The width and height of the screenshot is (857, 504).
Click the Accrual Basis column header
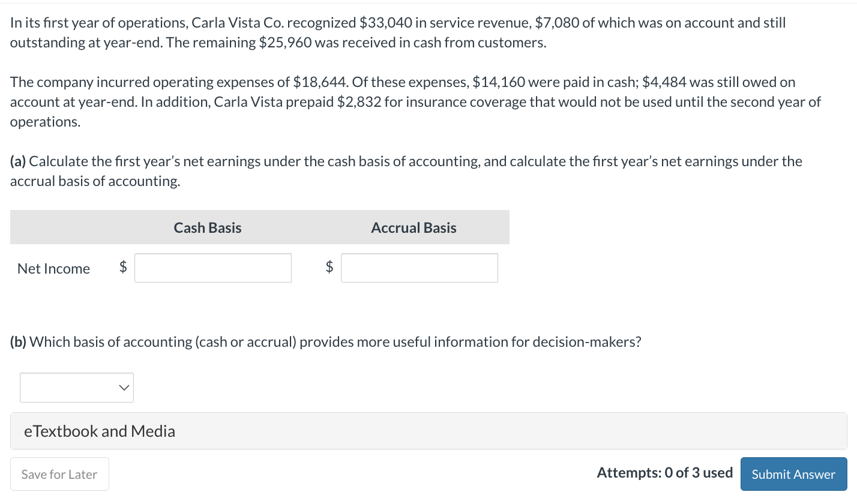[x=413, y=228]
